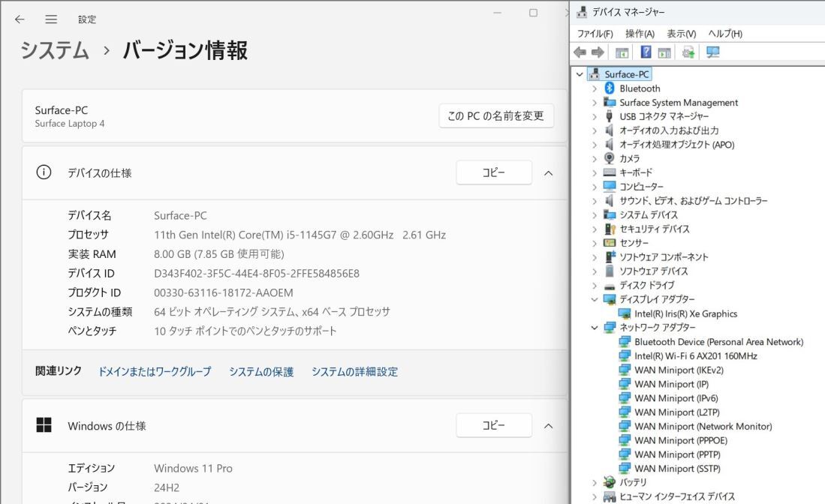This screenshot has height=504, width=825.
Task: Click the sensor category icon
Action: coord(610,243)
